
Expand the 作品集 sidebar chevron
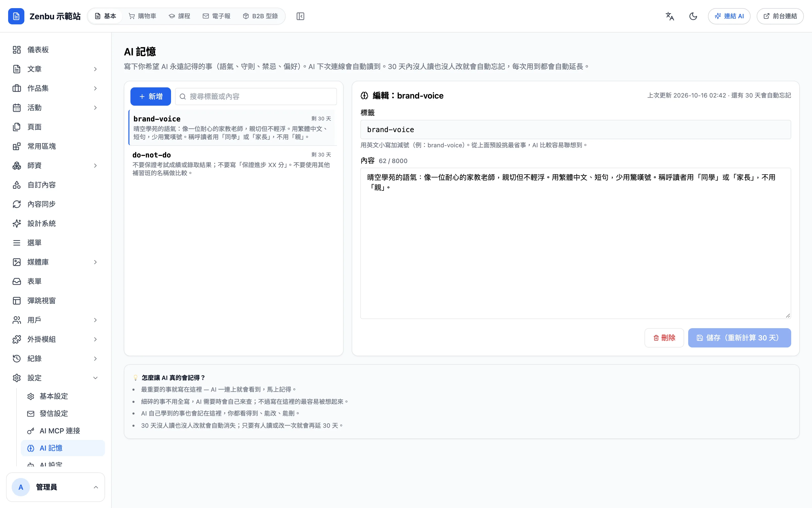[96, 88]
